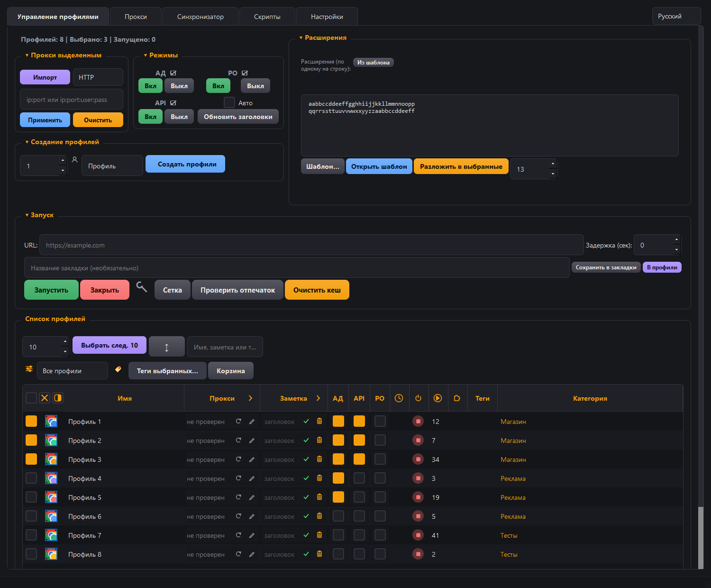The height and width of the screenshot is (588, 711).
Task: Click the play icon in table header
Action: [x=438, y=398]
